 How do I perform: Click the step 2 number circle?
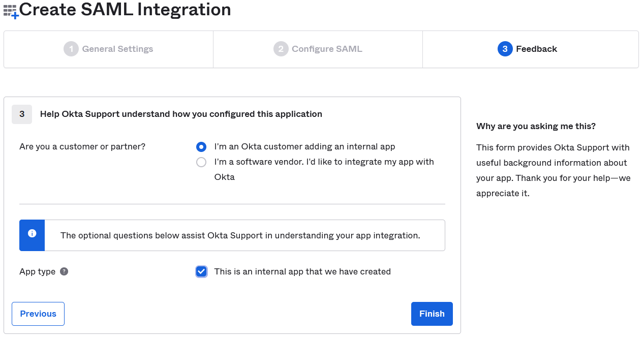[281, 49]
